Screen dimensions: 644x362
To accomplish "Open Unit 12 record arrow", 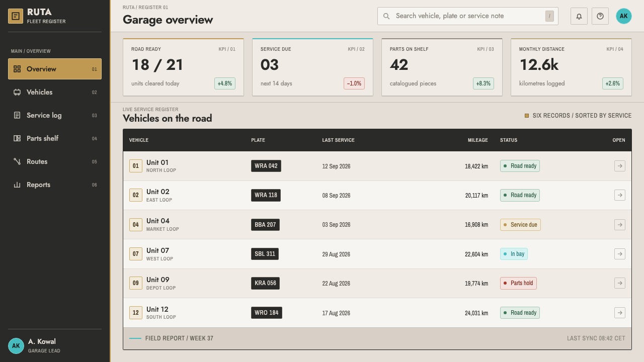I will 620,313.
